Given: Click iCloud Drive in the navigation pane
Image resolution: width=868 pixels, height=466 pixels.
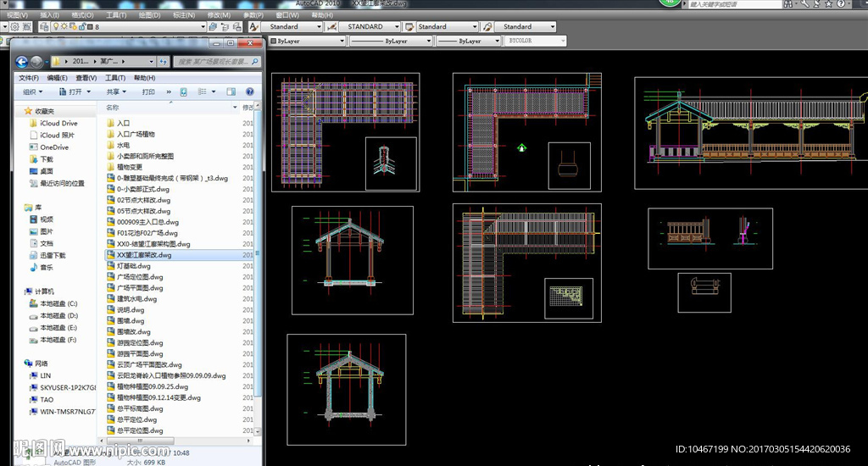Looking at the screenshot, I should (x=58, y=123).
